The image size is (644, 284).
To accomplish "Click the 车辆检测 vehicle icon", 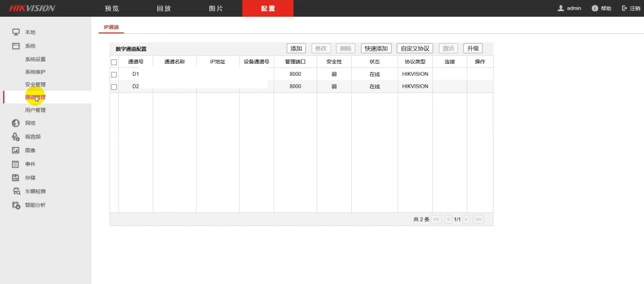I will coord(16,192).
